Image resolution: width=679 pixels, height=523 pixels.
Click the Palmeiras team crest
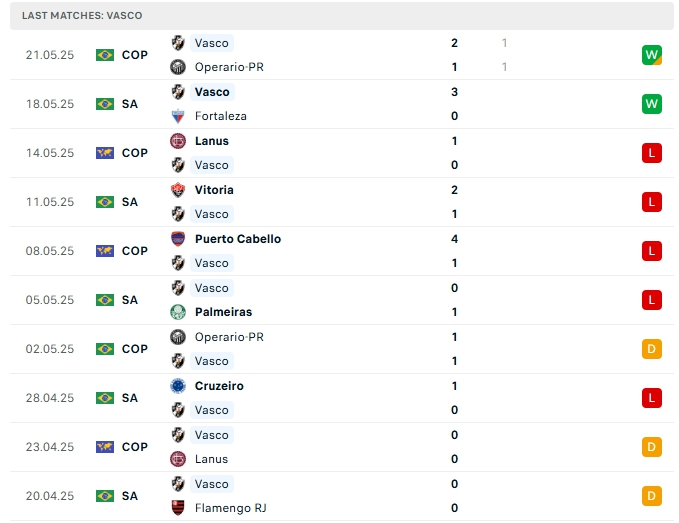click(x=178, y=312)
